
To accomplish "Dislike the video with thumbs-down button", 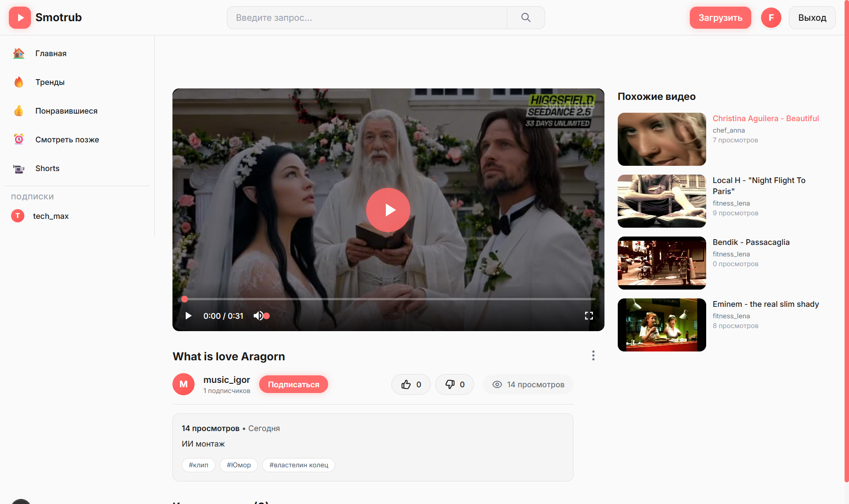I will point(455,385).
